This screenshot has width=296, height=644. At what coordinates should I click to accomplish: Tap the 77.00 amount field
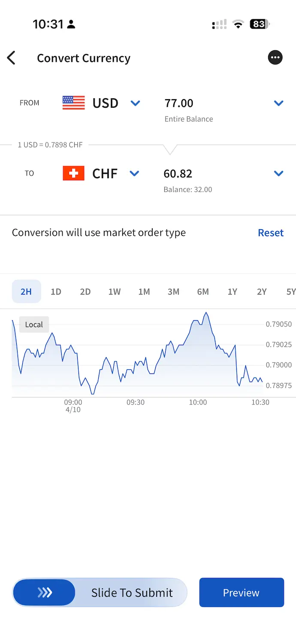(x=179, y=103)
